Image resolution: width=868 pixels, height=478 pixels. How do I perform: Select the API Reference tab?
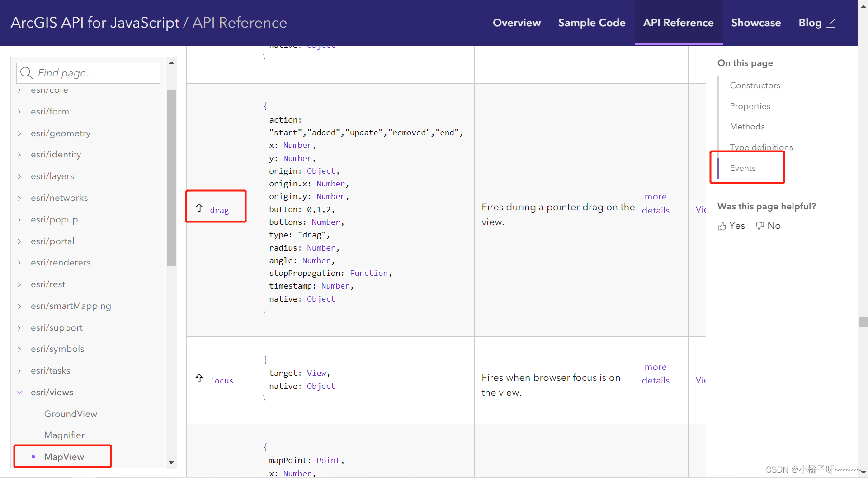pos(678,23)
